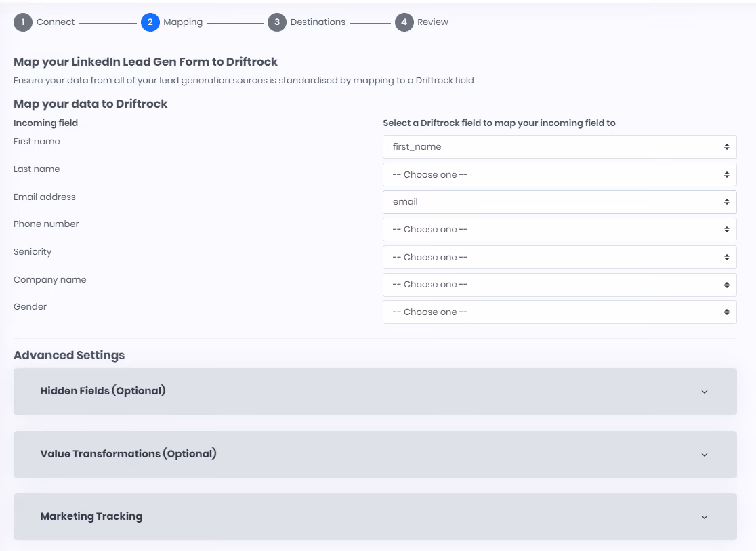The height and width of the screenshot is (551, 756).
Task: Click the 'Incoming field' column header
Action: click(x=45, y=123)
